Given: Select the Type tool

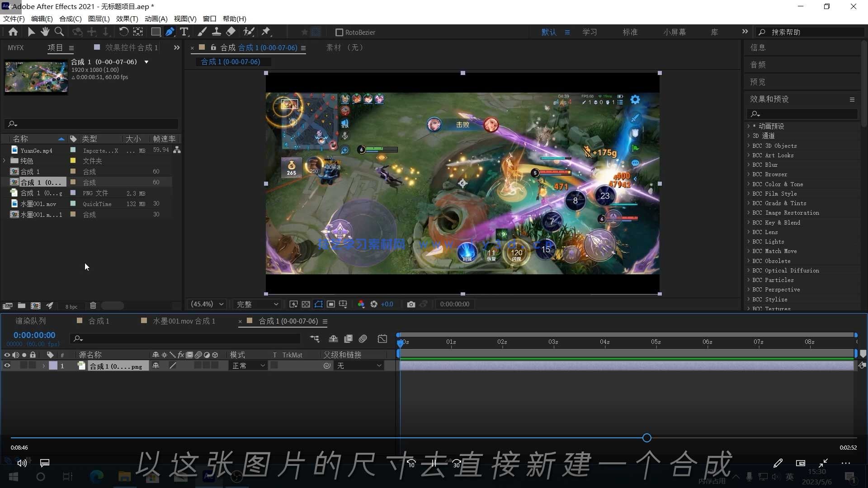Looking at the screenshot, I should 184,32.
